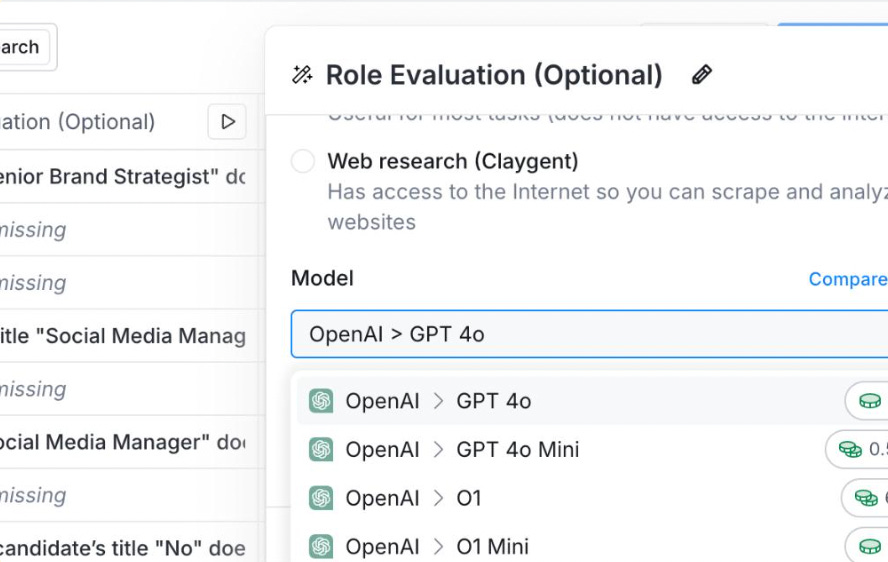Click the OpenAI logo on O1 Mini row
The height and width of the screenshot is (562, 888).
coord(321,547)
